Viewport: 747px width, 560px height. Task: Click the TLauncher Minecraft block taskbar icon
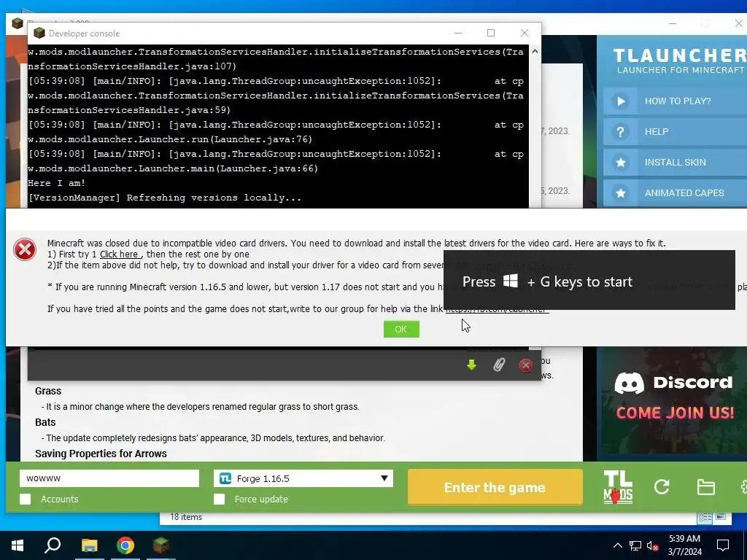tap(161, 545)
